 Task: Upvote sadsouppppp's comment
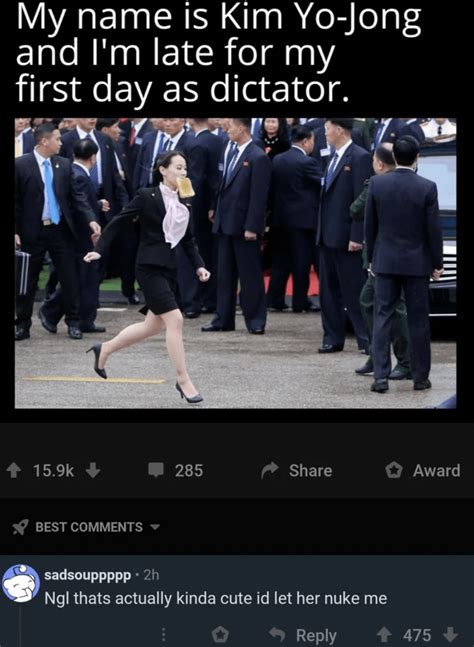pyautogui.click(x=384, y=634)
